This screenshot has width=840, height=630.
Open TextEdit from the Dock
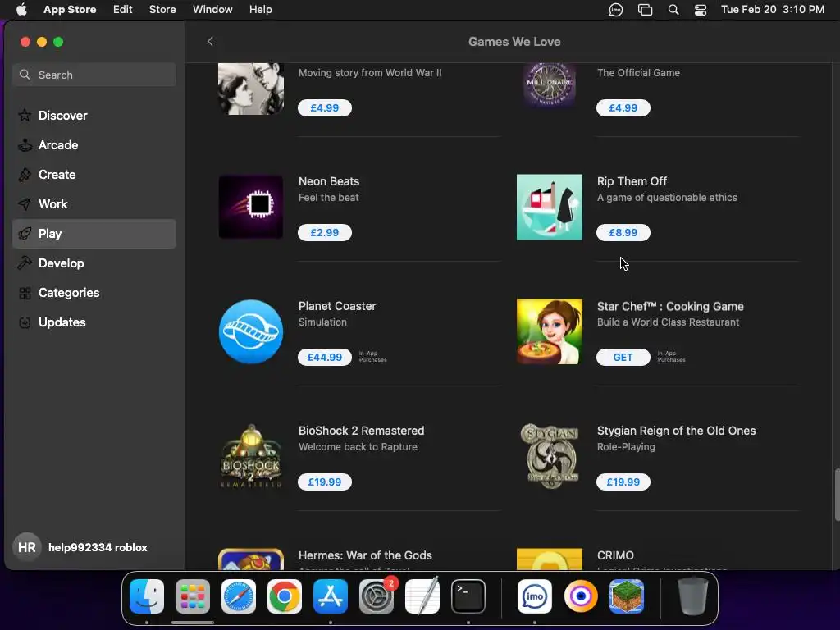tap(422, 596)
